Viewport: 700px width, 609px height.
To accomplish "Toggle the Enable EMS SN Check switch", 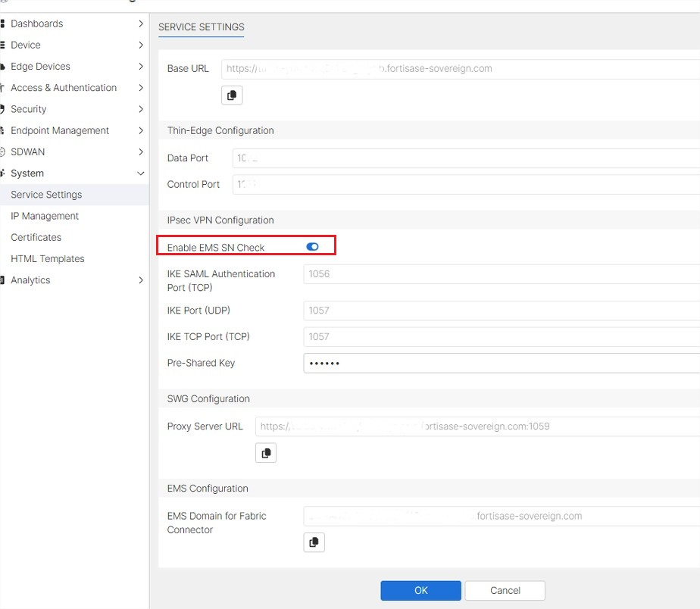I will (312, 247).
